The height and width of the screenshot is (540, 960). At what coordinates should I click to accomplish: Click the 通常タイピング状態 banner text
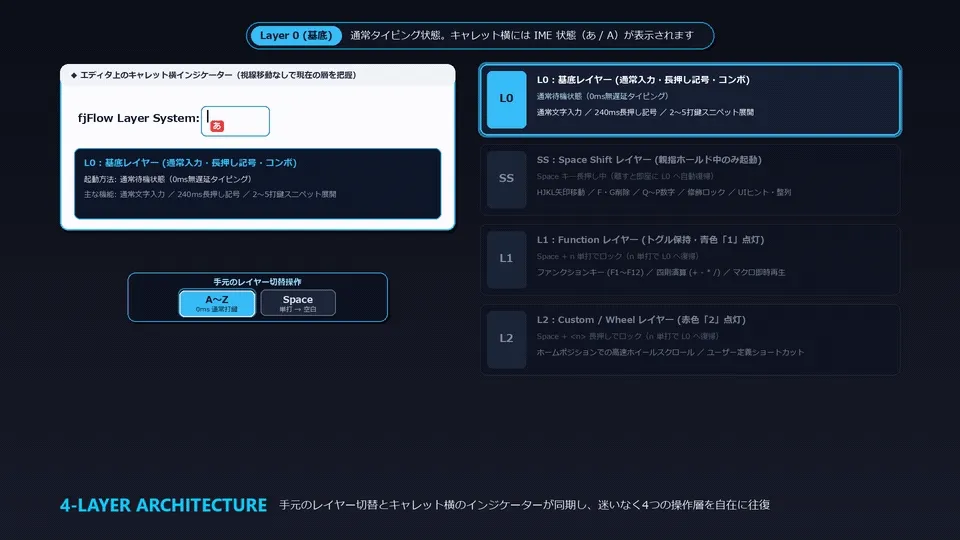point(522,36)
